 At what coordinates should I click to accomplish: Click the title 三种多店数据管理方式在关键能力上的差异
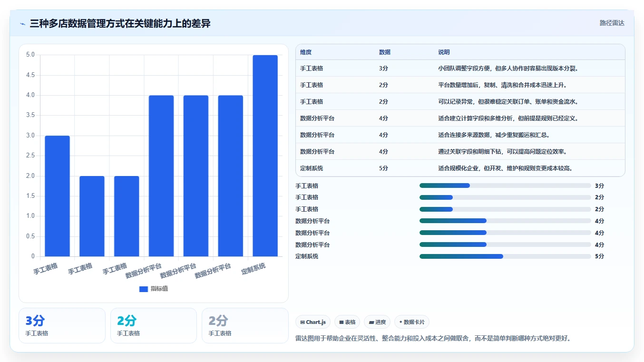coord(120,23)
